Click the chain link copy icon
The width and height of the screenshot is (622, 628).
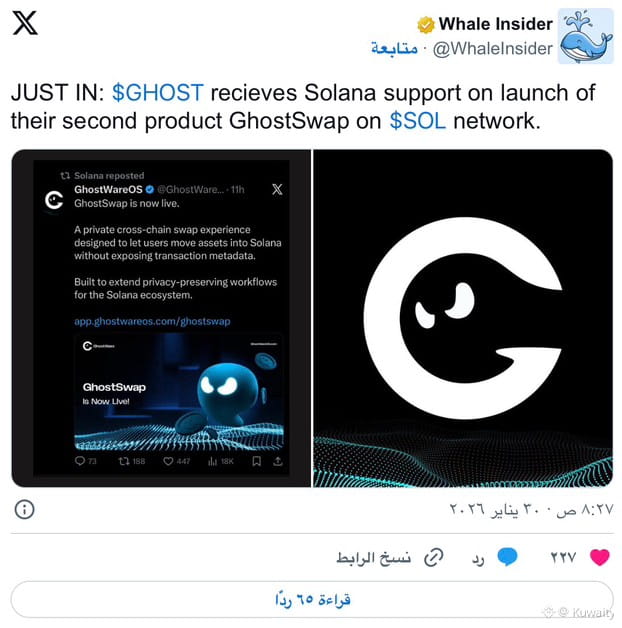[x=433, y=558]
